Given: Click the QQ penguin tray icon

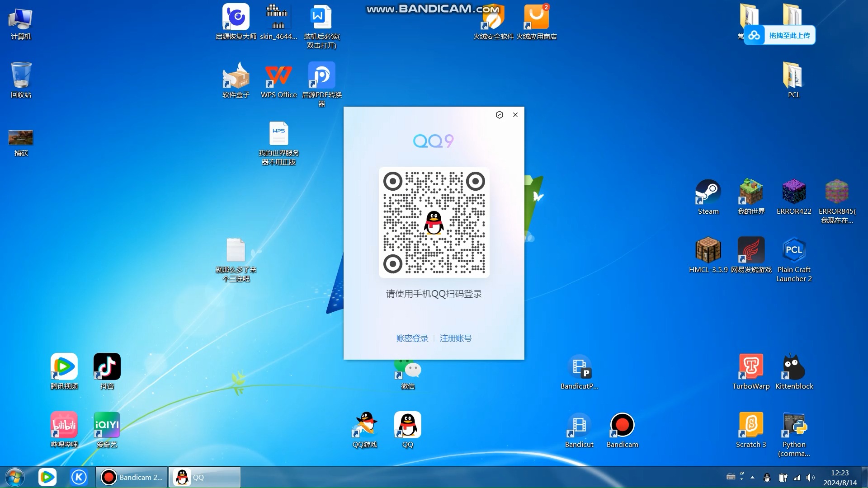Looking at the screenshot, I should point(767,478).
